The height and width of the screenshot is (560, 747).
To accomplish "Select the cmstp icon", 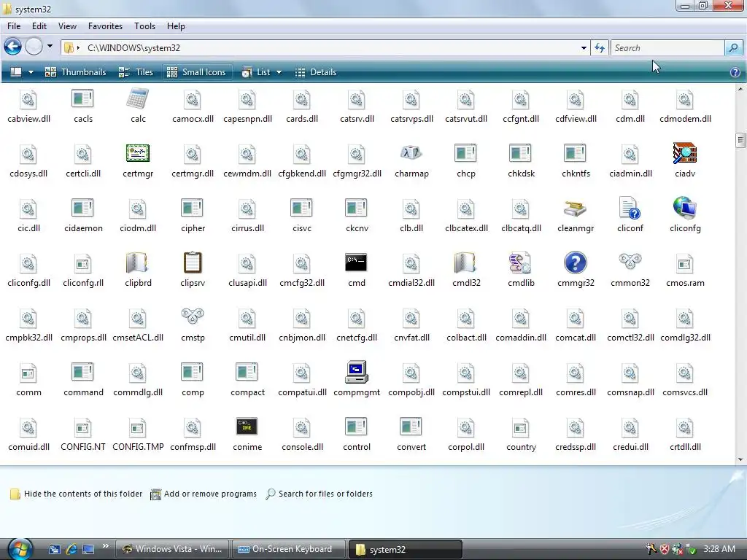I will pos(193,316).
